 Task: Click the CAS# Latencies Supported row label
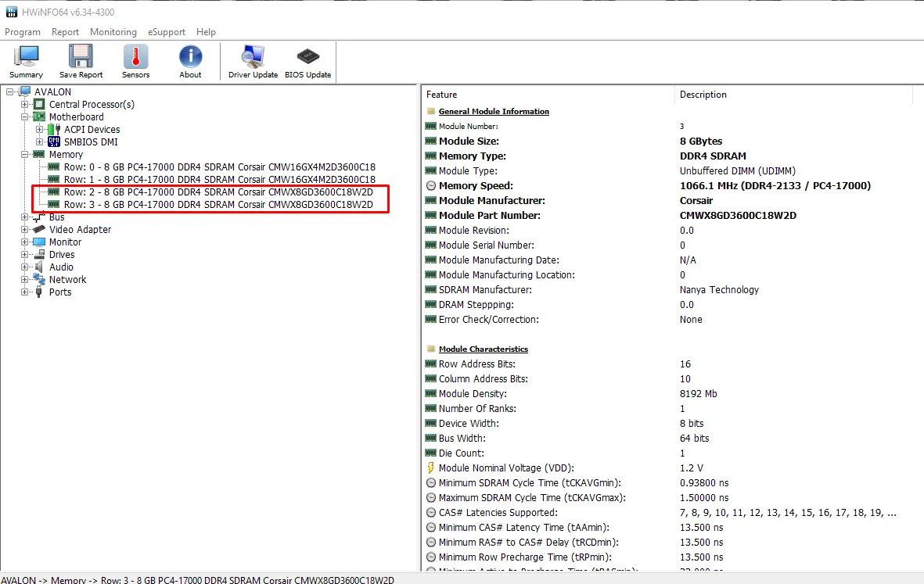[x=498, y=513]
